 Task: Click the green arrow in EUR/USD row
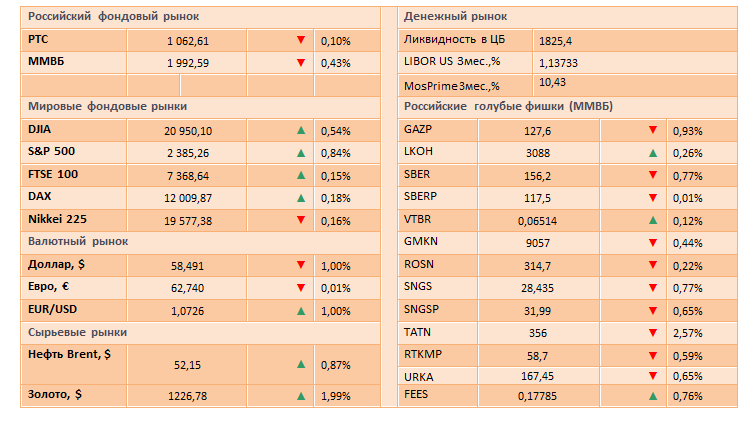[300, 311]
